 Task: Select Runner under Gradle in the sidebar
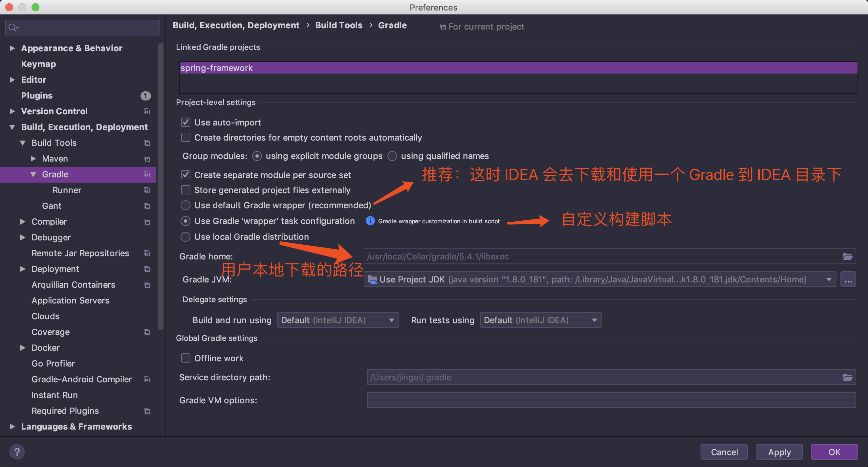pyautogui.click(x=67, y=190)
